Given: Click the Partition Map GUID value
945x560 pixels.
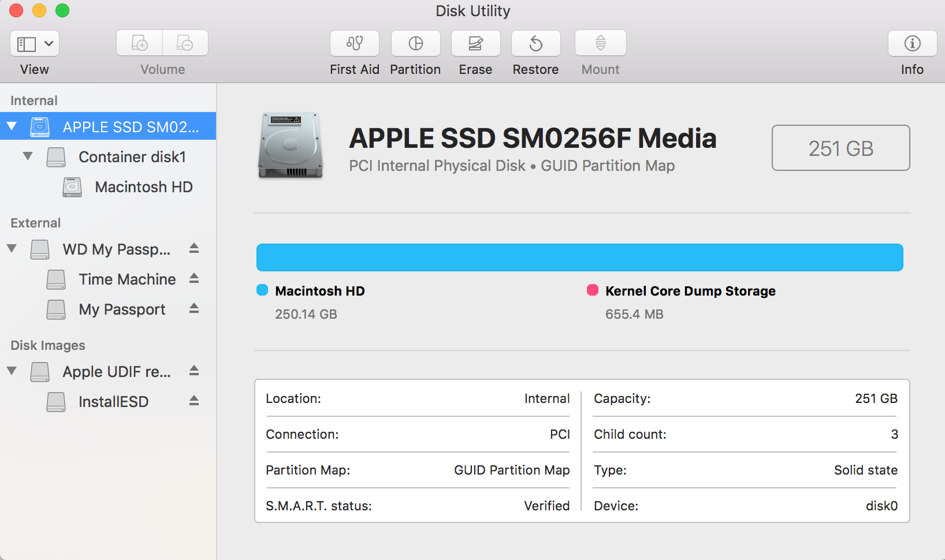Looking at the screenshot, I should [512, 470].
